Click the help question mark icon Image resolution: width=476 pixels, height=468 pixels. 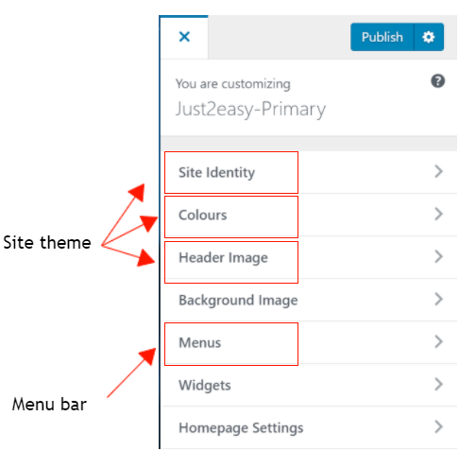click(437, 81)
